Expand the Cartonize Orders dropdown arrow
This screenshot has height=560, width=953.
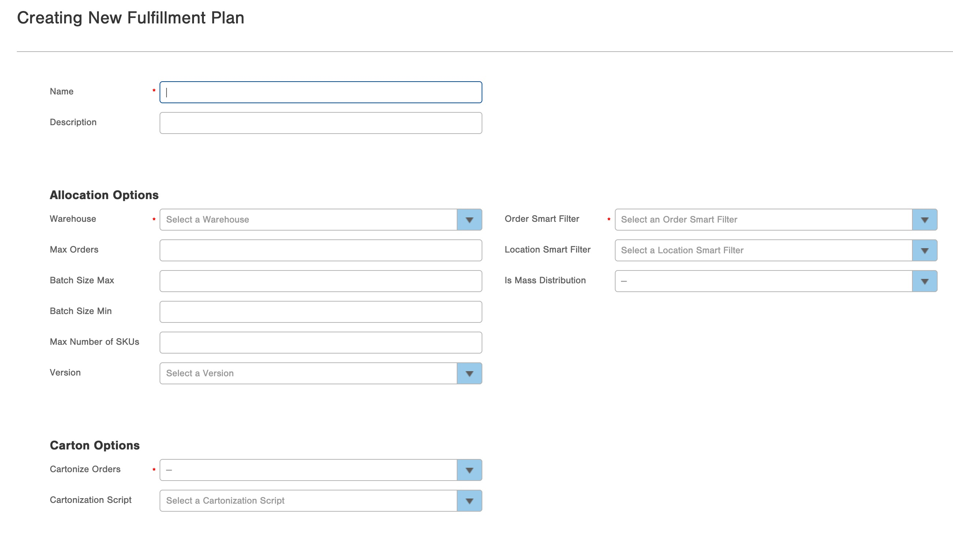coord(469,470)
